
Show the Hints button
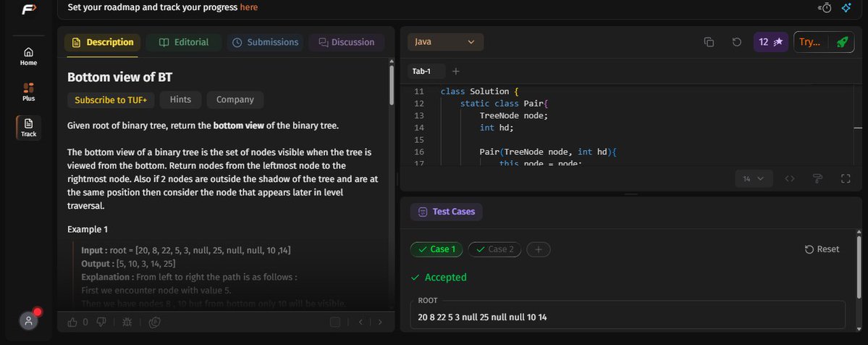point(180,100)
